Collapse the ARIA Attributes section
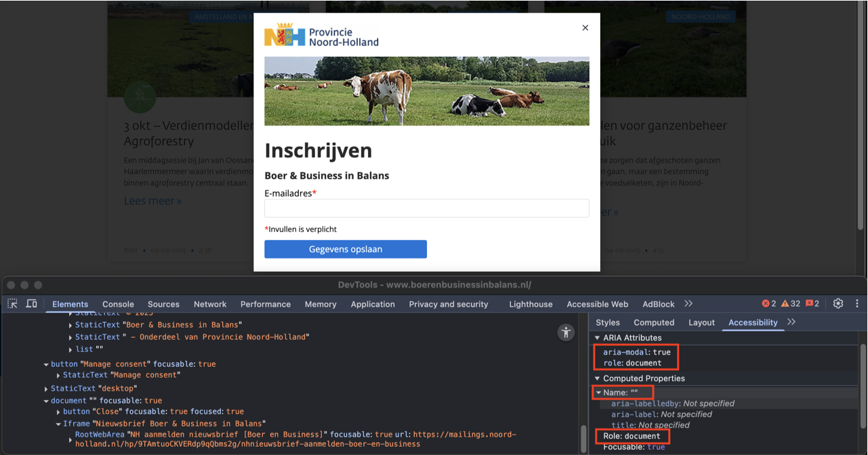868x455 pixels. click(597, 338)
